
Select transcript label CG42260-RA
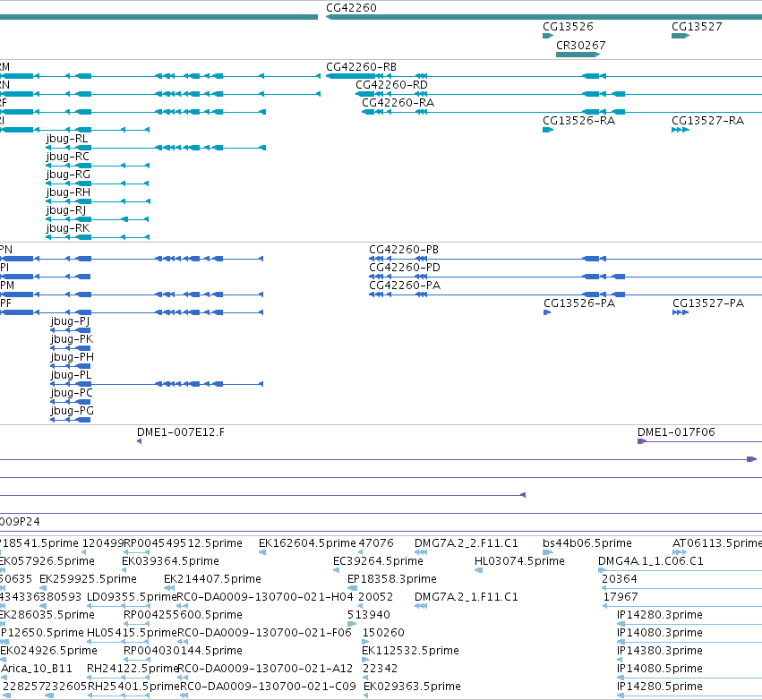[x=398, y=103]
